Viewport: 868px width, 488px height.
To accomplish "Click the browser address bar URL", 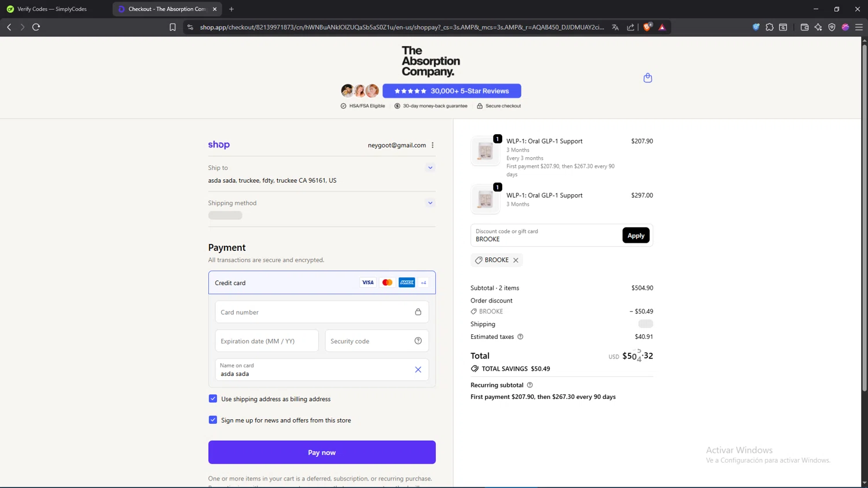I will (x=402, y=27).
